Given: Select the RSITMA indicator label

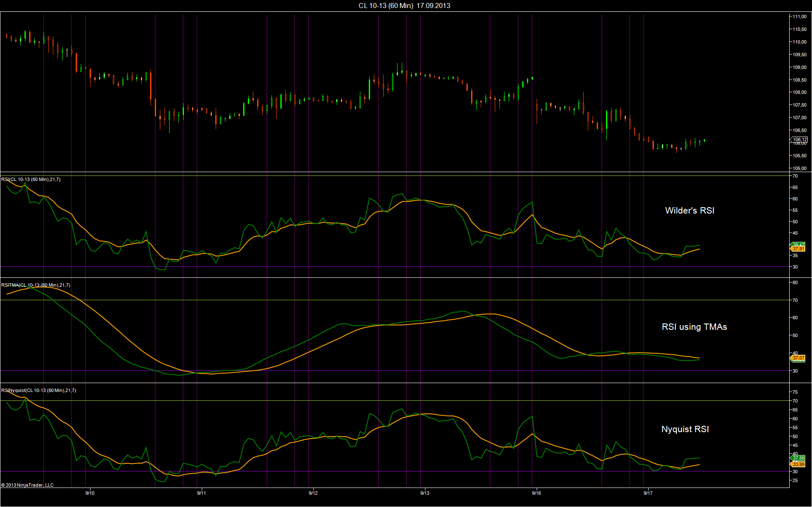Looking at the screenshot, I should pos(36,285).
